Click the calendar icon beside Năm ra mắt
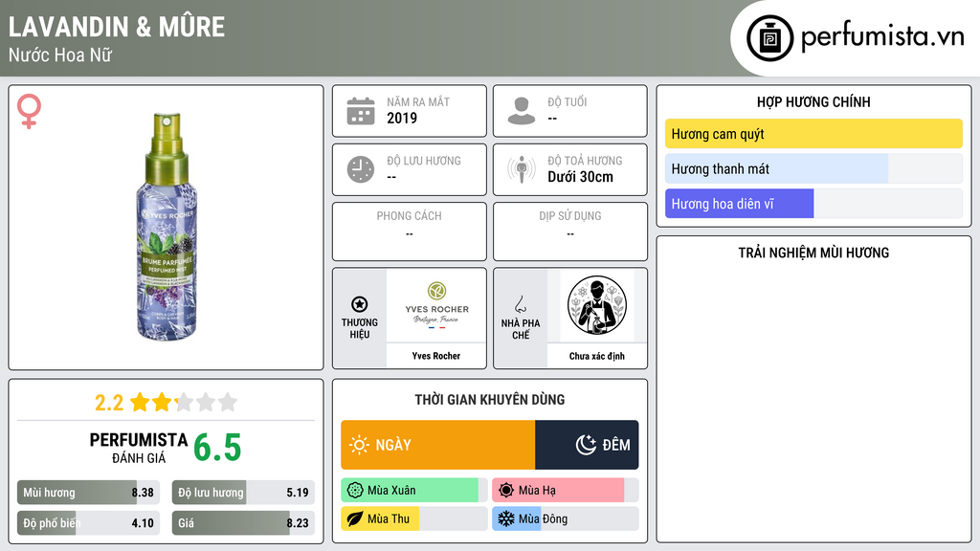 tap(361, 111)
